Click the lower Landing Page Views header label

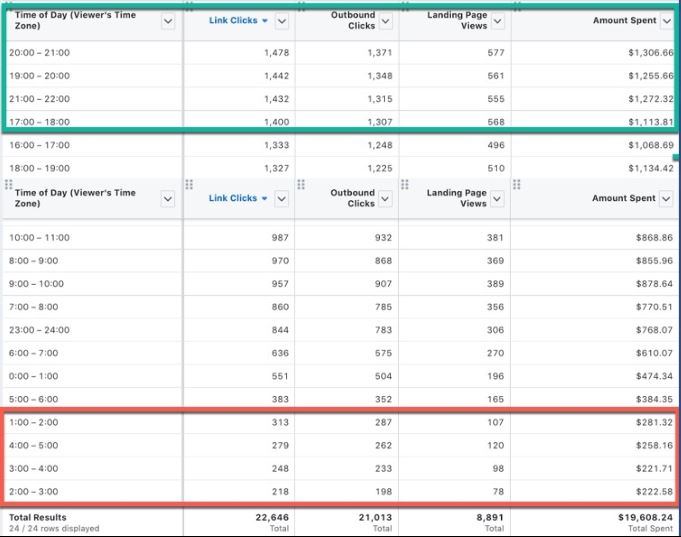point(456,198)
